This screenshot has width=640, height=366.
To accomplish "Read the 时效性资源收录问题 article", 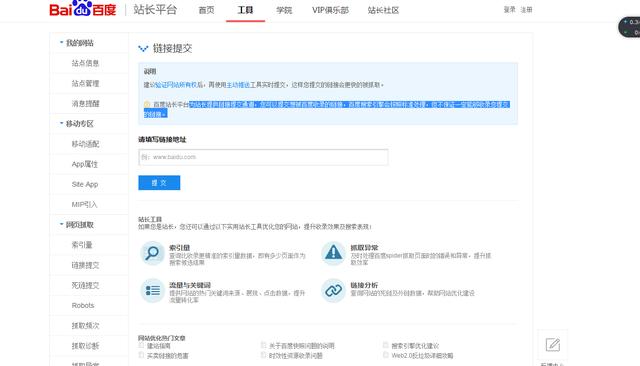I will (x=296, y=356).
